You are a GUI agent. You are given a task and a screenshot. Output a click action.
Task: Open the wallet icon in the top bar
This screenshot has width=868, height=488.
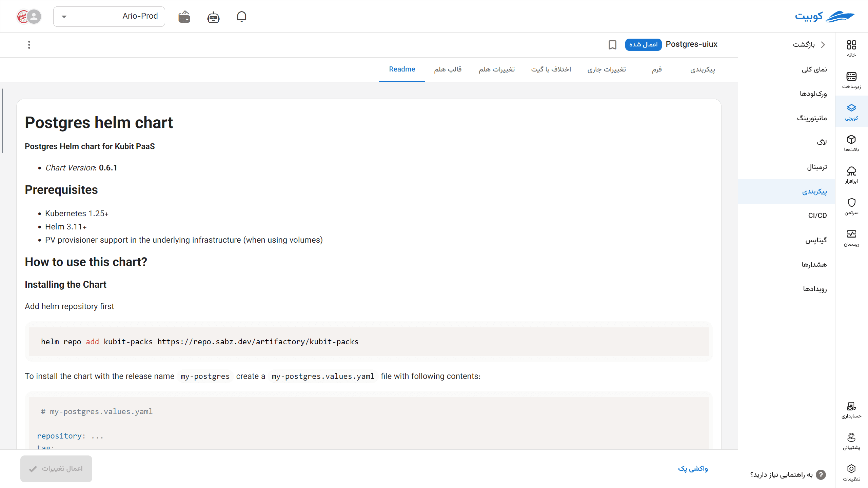pyautogui.click(x=184, y=16)
